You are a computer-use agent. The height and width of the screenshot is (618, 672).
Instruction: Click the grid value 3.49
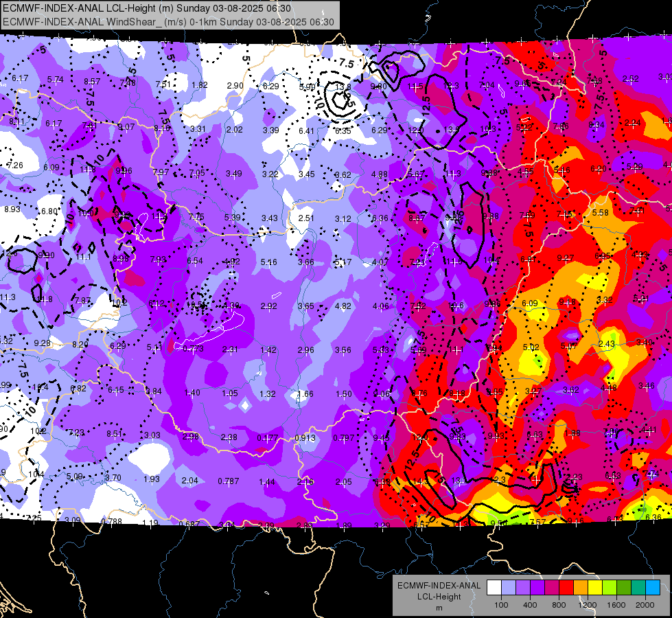click(x=234, y=174)
